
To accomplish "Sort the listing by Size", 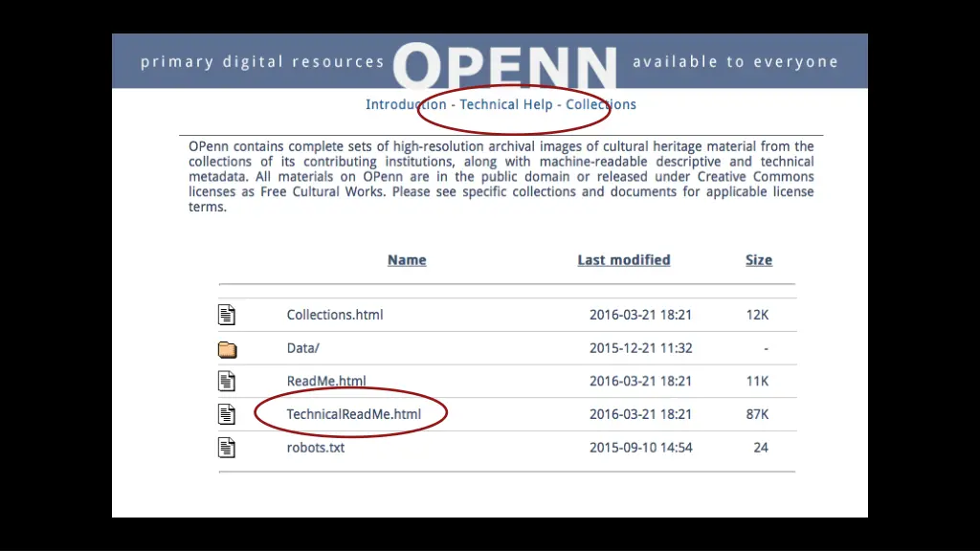I will [759, 260].
